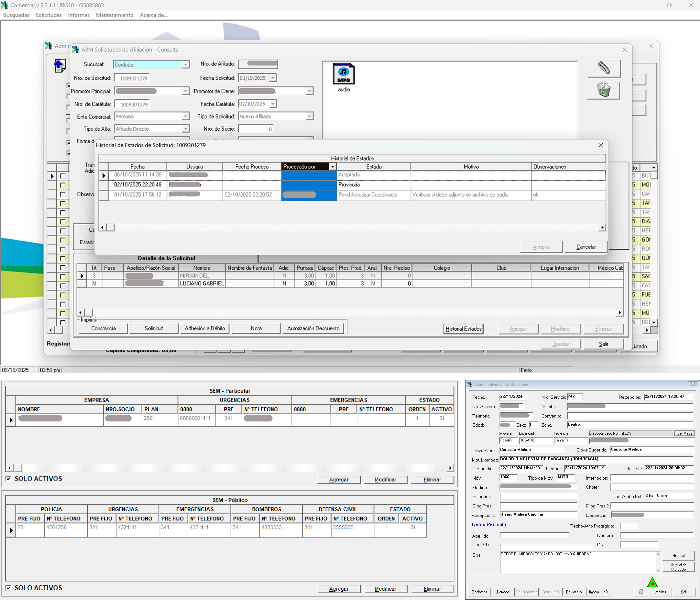The image size is (700, 600).
Task: Click the Imprimir IMD button
Action: coord(598,592)
